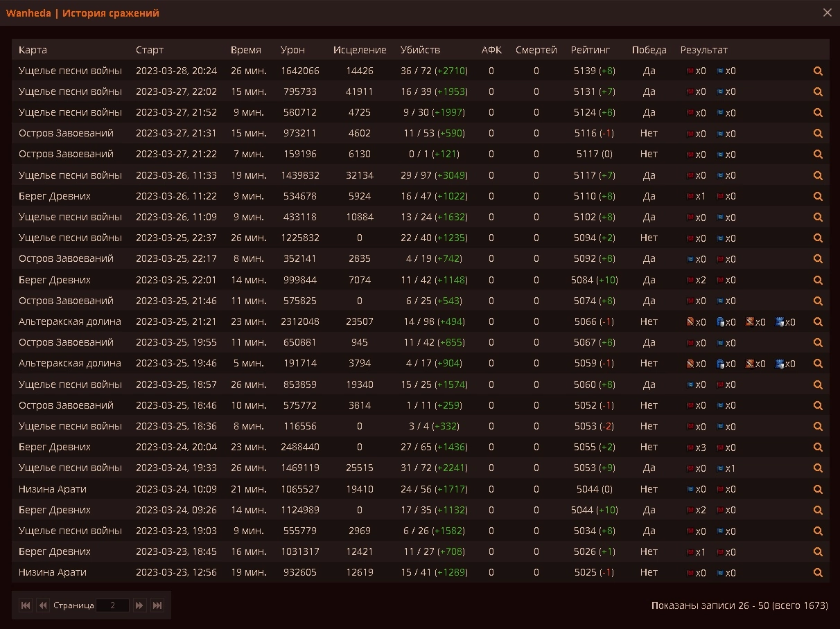View details of the 2023-03-25, 21:21 Alterac battle
The width and height of the screenshot is (840, 629).
tap(818, 322)
